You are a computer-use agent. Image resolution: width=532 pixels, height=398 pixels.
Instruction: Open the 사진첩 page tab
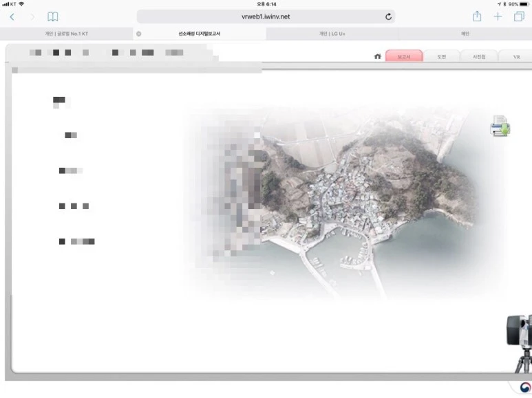[479, 56]
